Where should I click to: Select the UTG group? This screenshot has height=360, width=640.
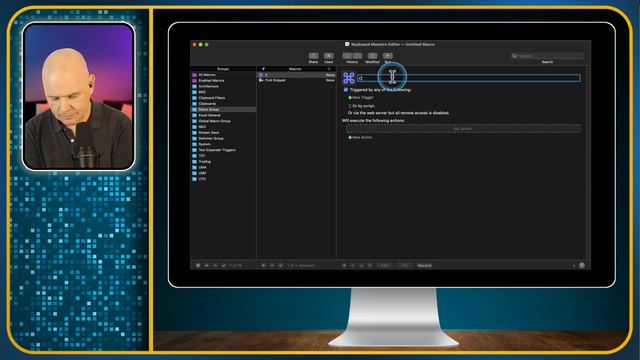click(x=224, y=179)
